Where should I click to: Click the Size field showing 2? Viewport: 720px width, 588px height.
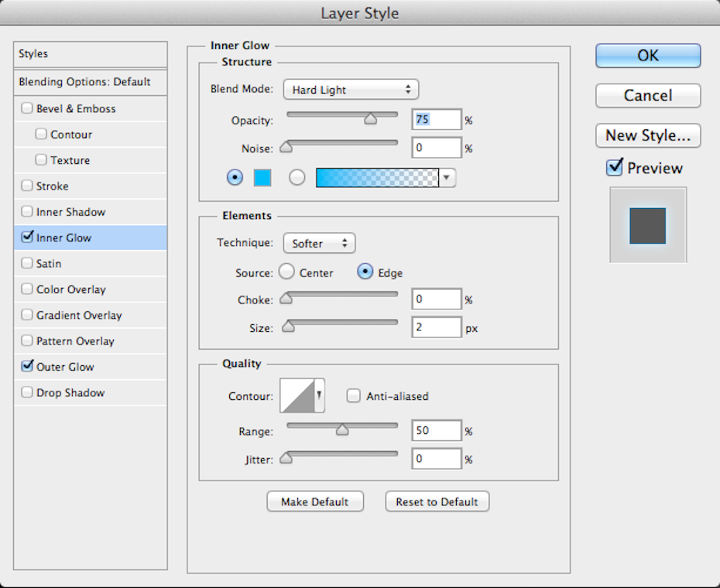pos(436,327)
